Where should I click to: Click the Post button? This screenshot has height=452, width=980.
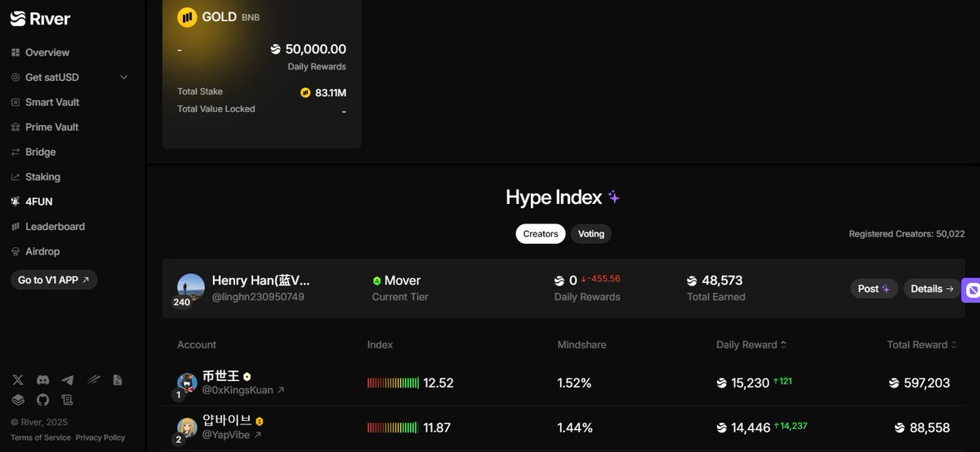pos(875,289)
